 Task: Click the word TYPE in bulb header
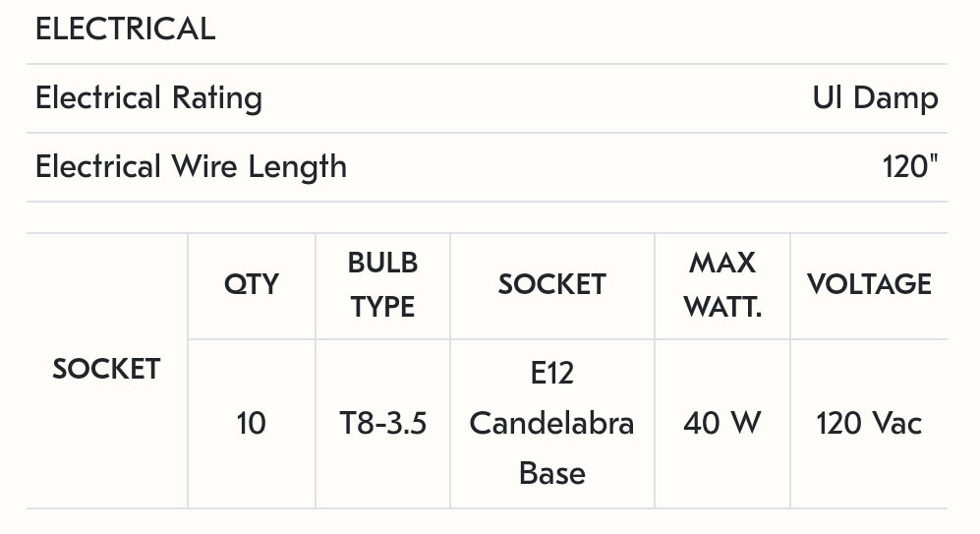382,307
